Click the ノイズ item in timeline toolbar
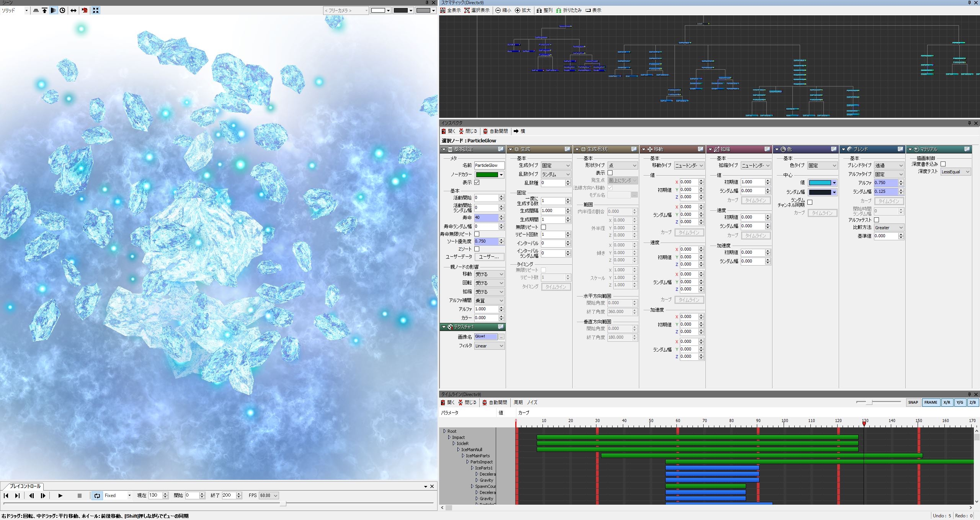Image resolution: width=980 pixels, height=520 pixels. 532,403
